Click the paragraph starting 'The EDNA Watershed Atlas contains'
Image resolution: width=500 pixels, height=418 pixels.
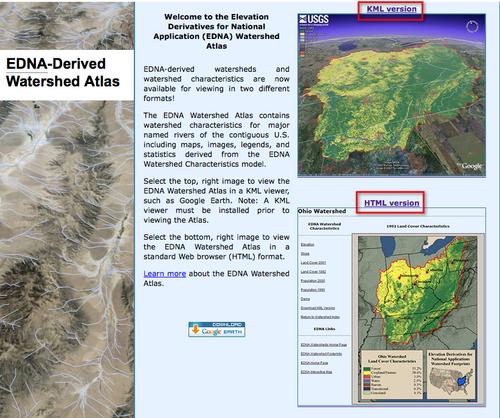pyautogui.click(x=217, y=140)
